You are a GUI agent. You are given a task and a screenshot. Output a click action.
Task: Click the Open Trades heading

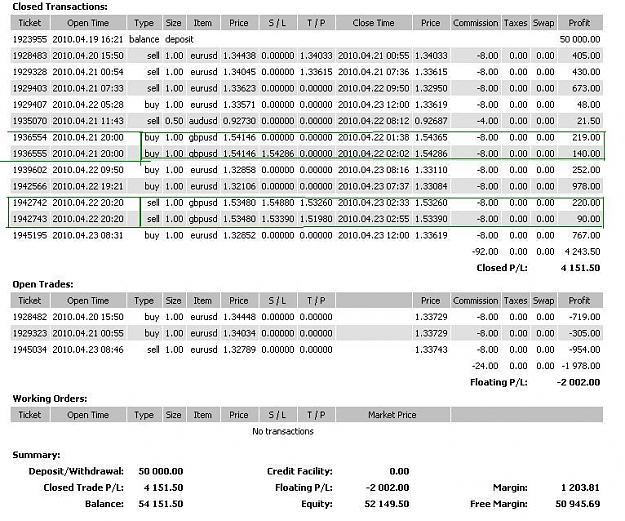[43, 284]
